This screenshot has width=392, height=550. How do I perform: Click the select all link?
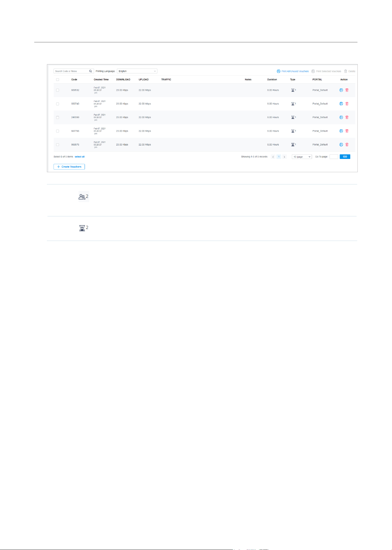click(80, 157)
